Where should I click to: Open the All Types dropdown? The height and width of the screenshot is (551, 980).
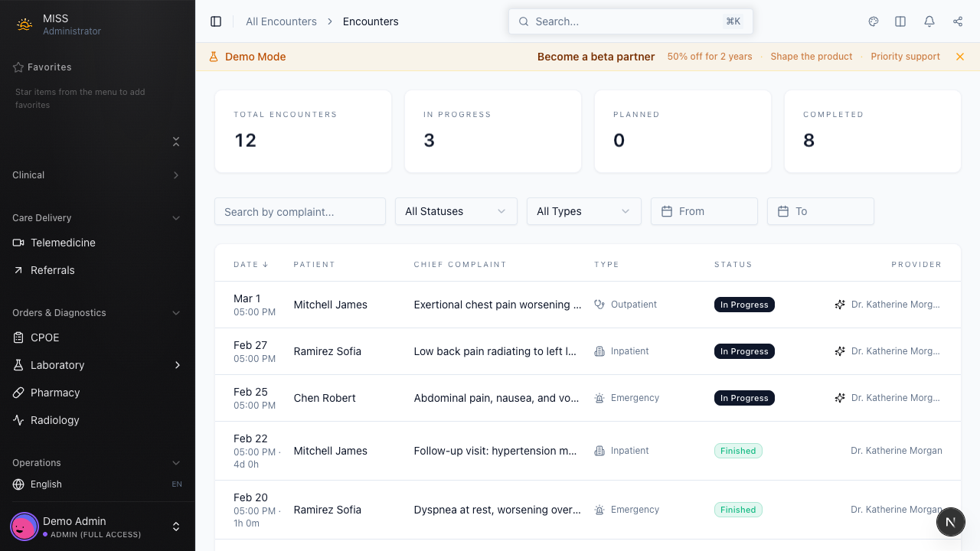click(x=583, y=210)
